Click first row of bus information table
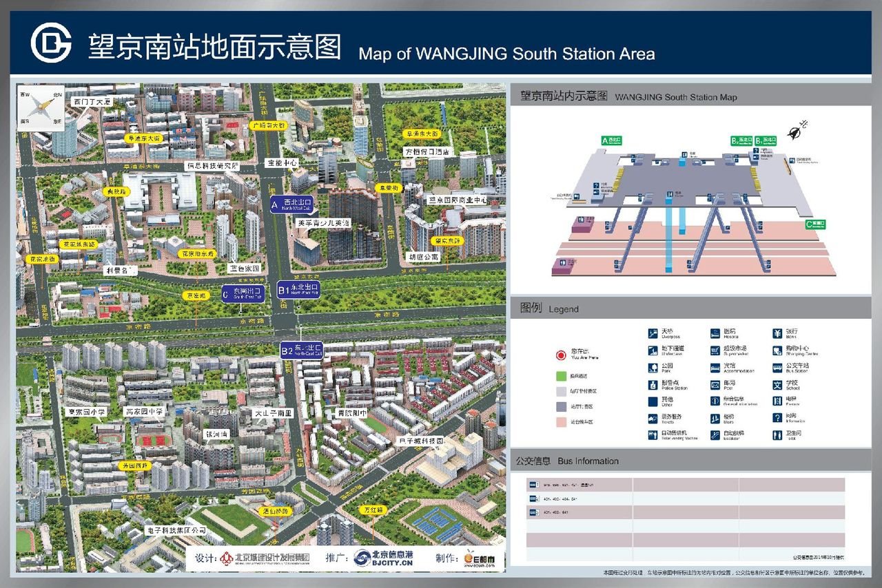 tap(686, 484)
